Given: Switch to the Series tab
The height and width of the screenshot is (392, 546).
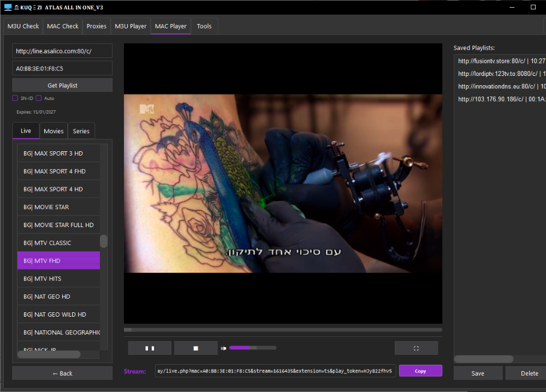Looking at the screenshot, I should [x=81, y=131].
